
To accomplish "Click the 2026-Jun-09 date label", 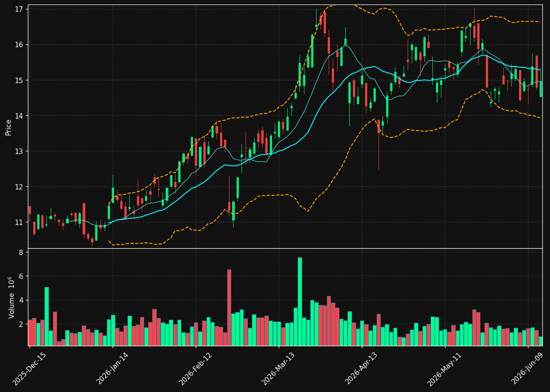I will tap(528, 368).
